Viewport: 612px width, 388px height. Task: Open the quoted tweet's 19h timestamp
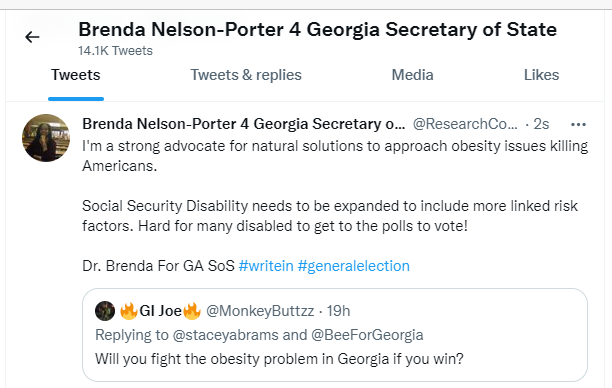tap(338, 311)
